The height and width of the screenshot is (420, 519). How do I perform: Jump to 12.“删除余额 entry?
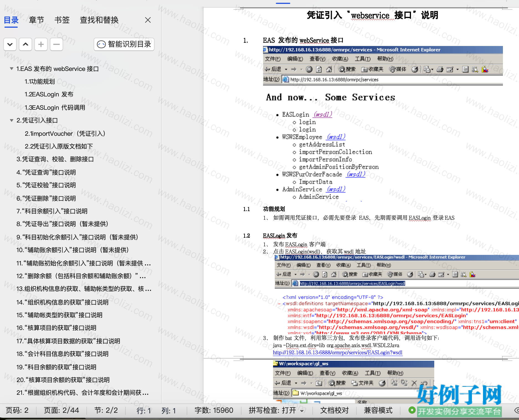coord(81,276)
